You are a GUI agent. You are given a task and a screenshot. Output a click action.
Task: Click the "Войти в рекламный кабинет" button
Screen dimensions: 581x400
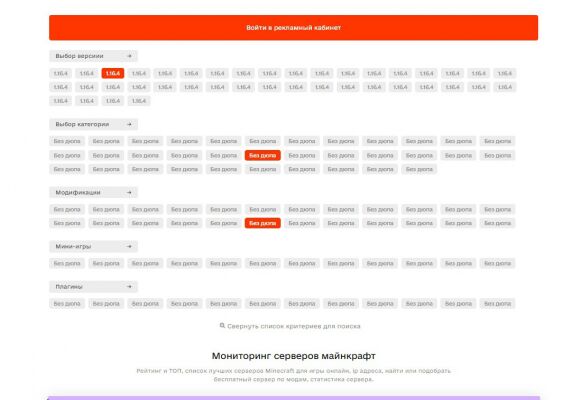pos(293,28)
